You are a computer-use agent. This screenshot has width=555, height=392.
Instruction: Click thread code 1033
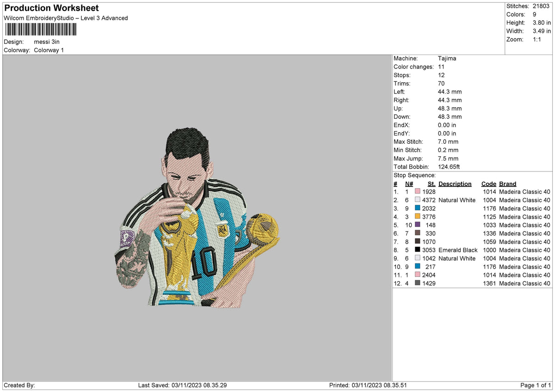pos(489,225)
